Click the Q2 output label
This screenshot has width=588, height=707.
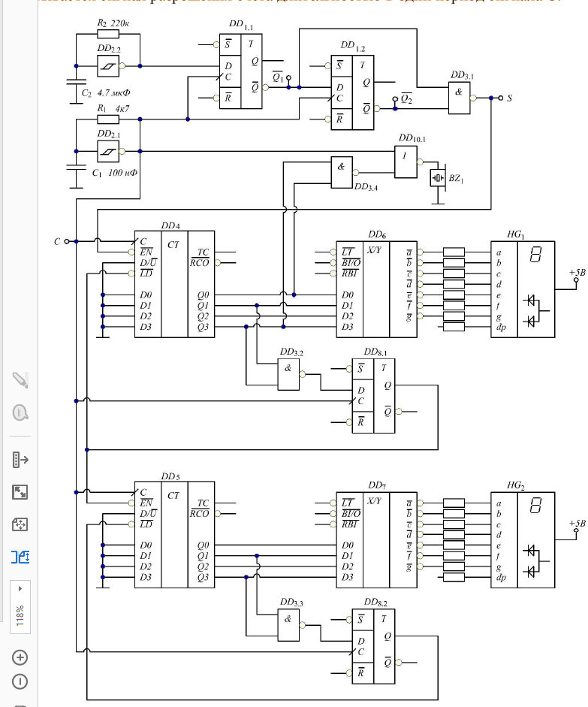(x=406, y=98)
